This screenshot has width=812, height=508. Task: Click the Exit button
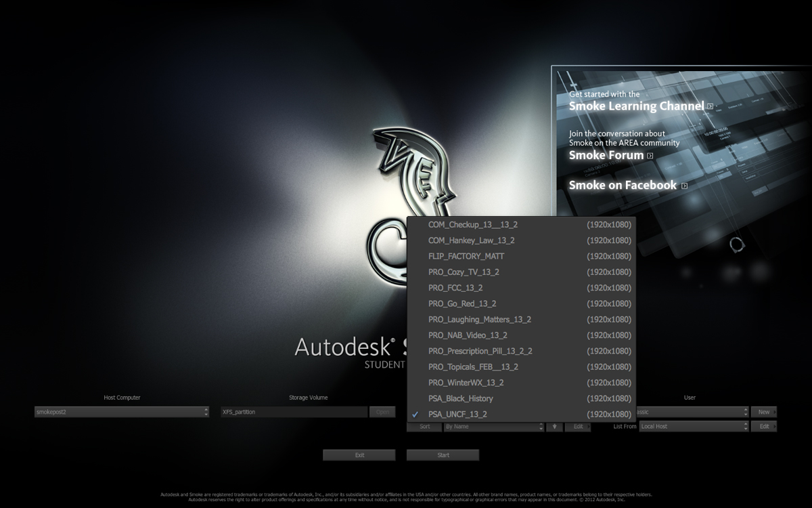359,455
